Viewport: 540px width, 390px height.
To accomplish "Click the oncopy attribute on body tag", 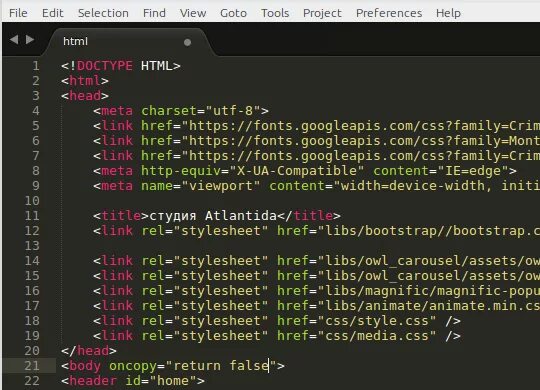I will (133, 366).
